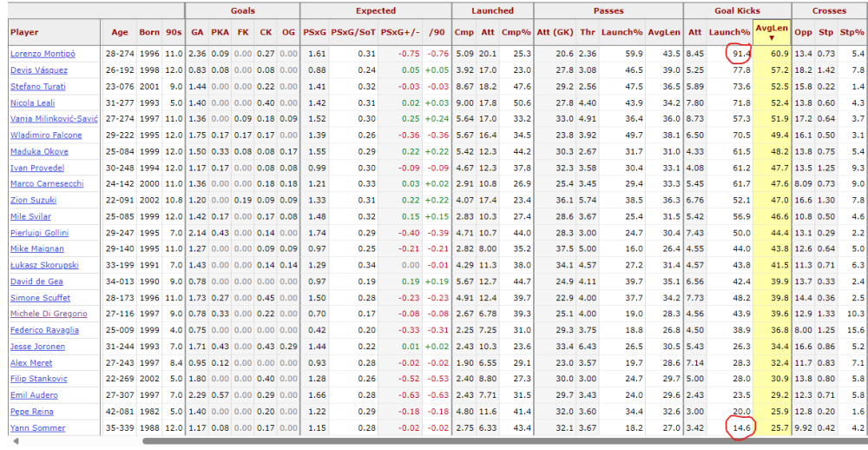Sort by the Stp% column under Crosses
Image resolution: width=868 pixels, height=450 pixels.
click(x=857, y=32)
